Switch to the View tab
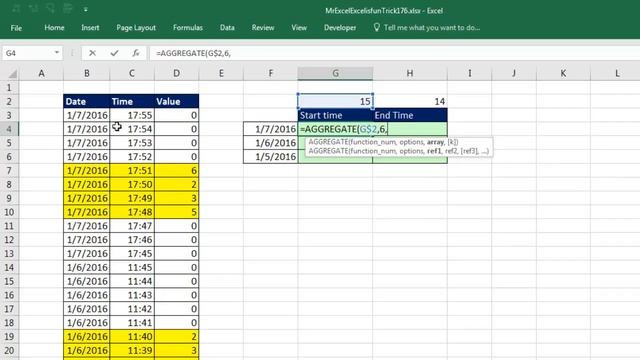 (x=299, y=28)
